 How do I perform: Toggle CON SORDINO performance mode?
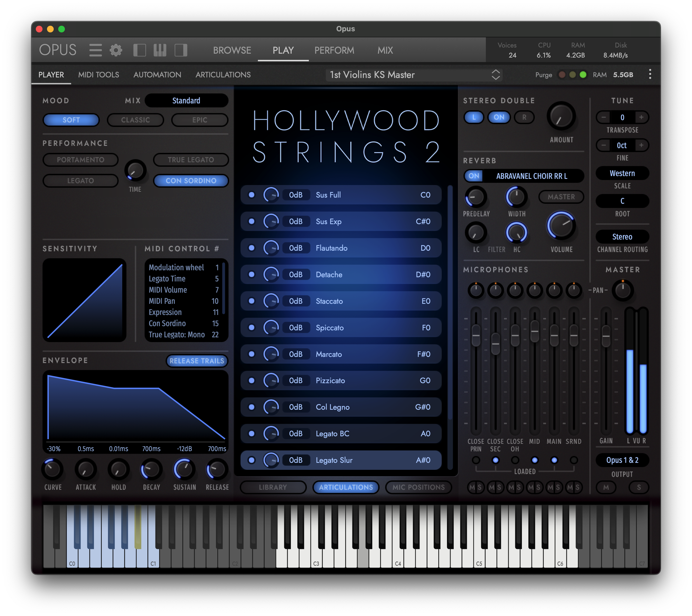tap(191, 180)
